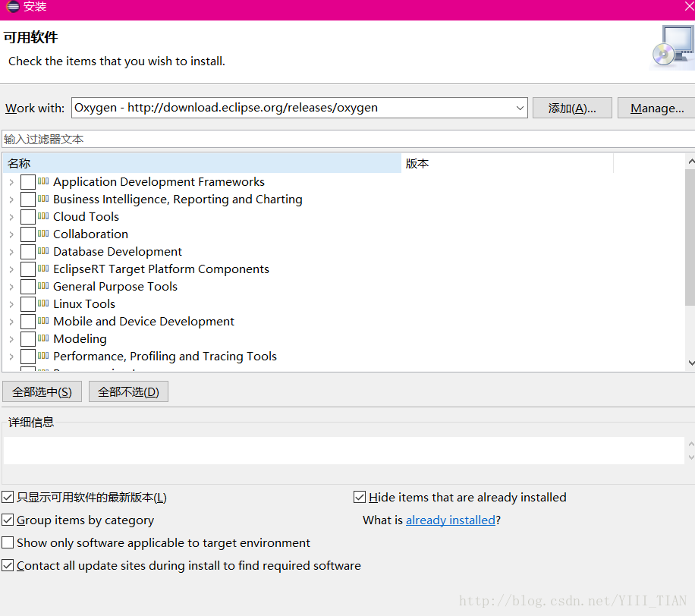Image resolution: width=695 pixels, height=616 pixels.
Task: Close the 安装 install dialog
Action: (x=690, y=6)
